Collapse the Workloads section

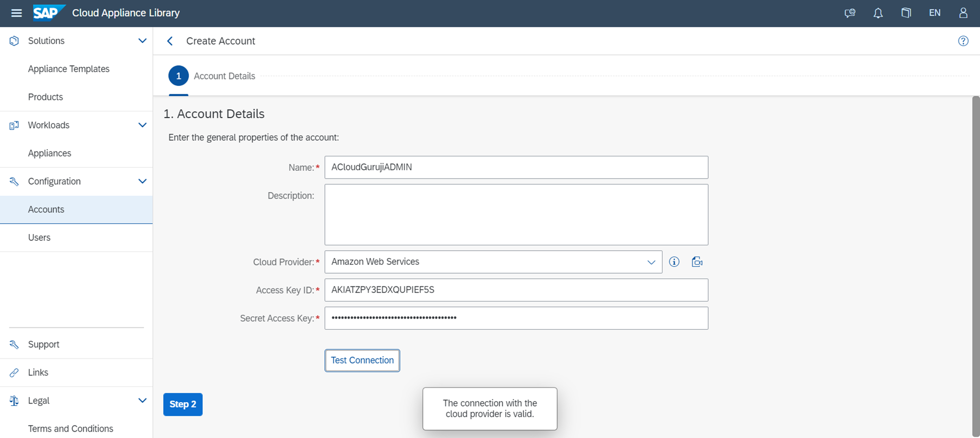click(142, 125)
